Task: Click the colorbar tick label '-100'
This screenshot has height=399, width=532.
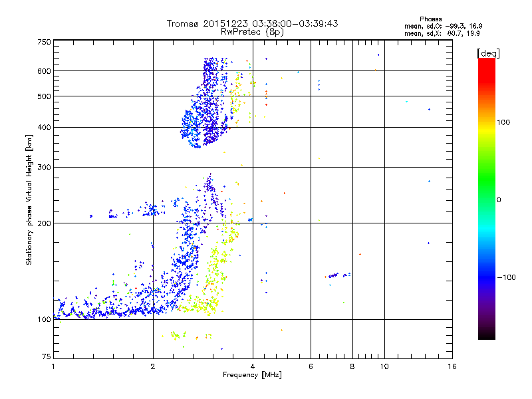Action: pos(506,277)
